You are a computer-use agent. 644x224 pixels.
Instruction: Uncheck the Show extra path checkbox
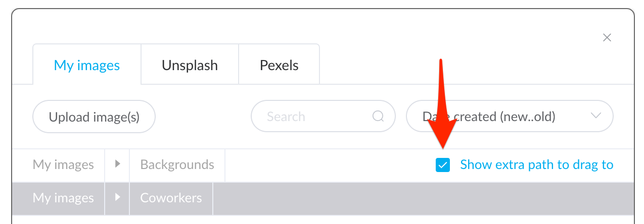[442, 165]
